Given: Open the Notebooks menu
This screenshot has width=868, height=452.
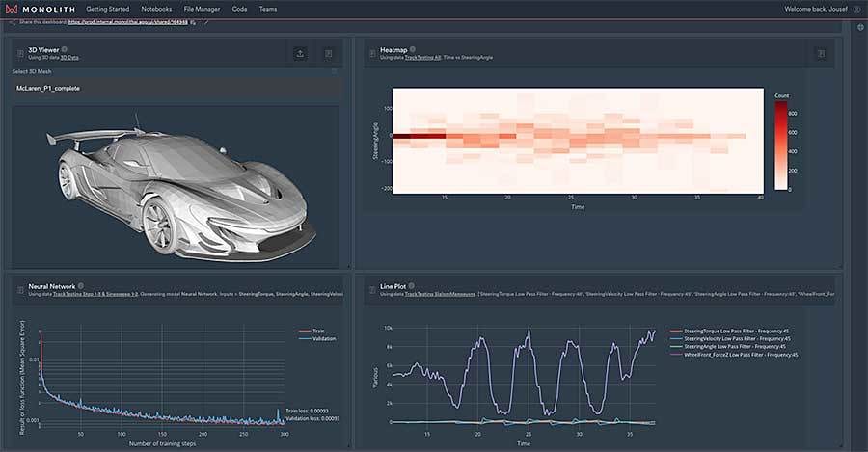Looking at the screenshot, I should coord(156,9).
